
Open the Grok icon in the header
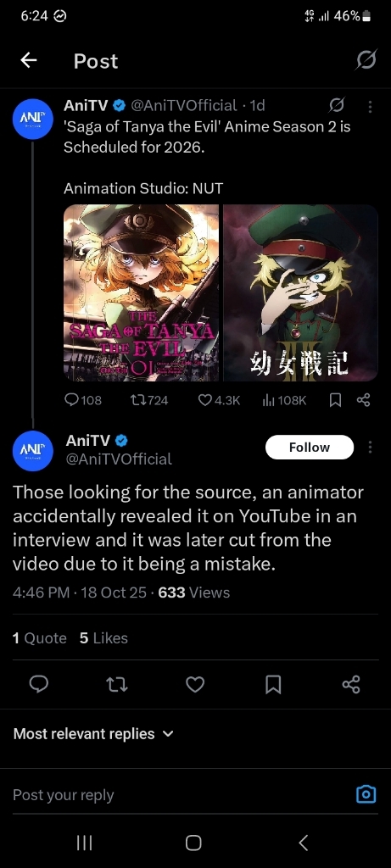pyautogui.click(x=366, y=60)
